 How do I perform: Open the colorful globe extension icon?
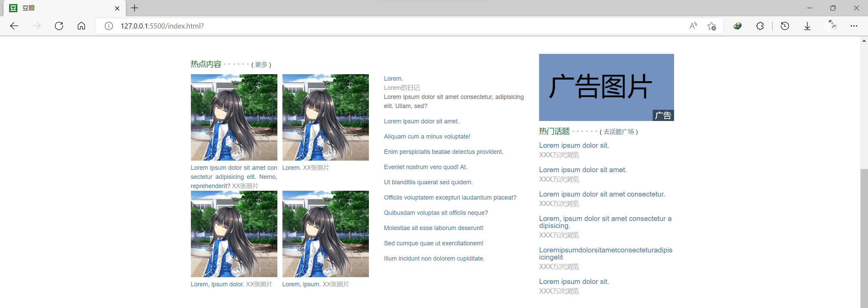737,26
